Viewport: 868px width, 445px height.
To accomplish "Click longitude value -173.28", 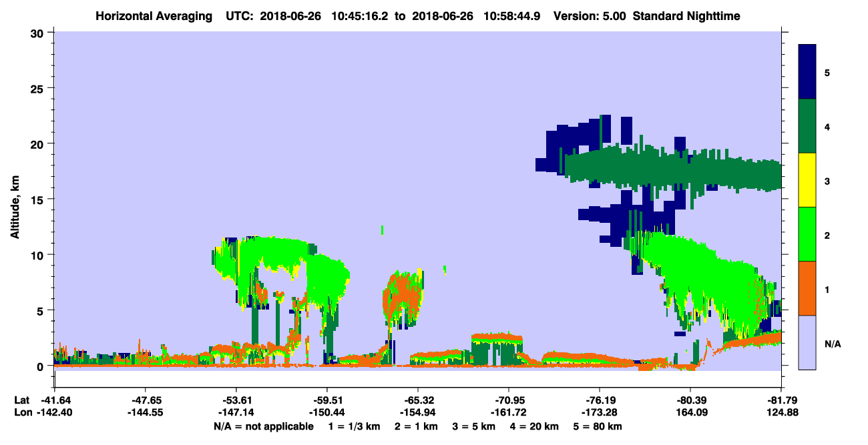I will point(600,413).
